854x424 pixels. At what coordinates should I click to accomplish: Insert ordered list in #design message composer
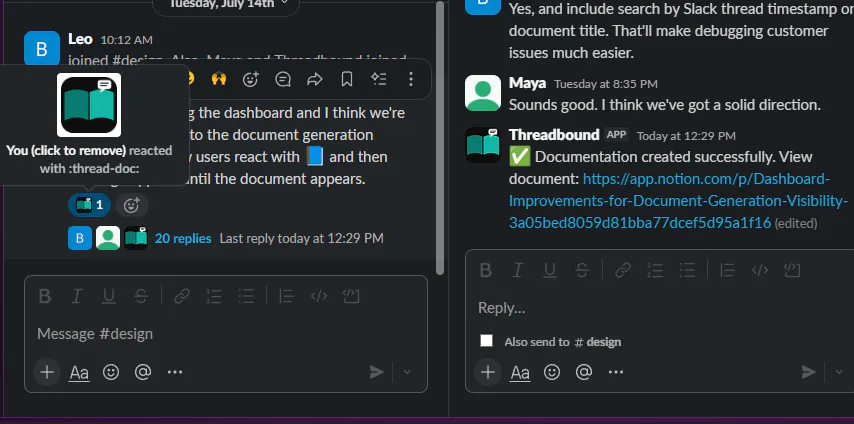(214, 296)
